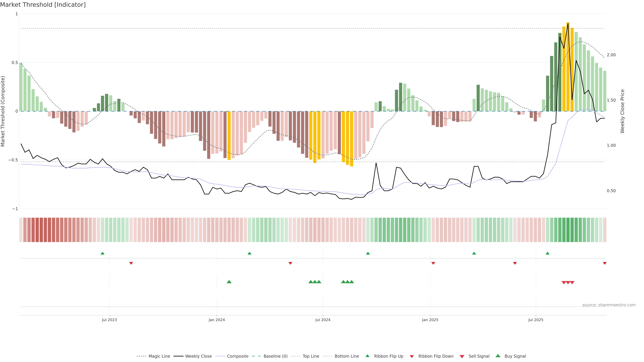Click Ribbon Flip Down legend triangle icon
This screenshot has width=644, height=362.
[x=412, y=356]
